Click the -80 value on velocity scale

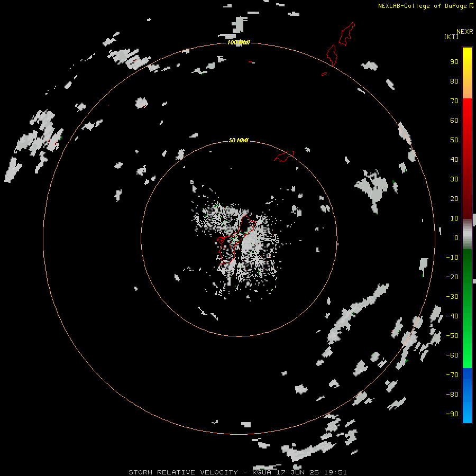[x=452, y=395]
